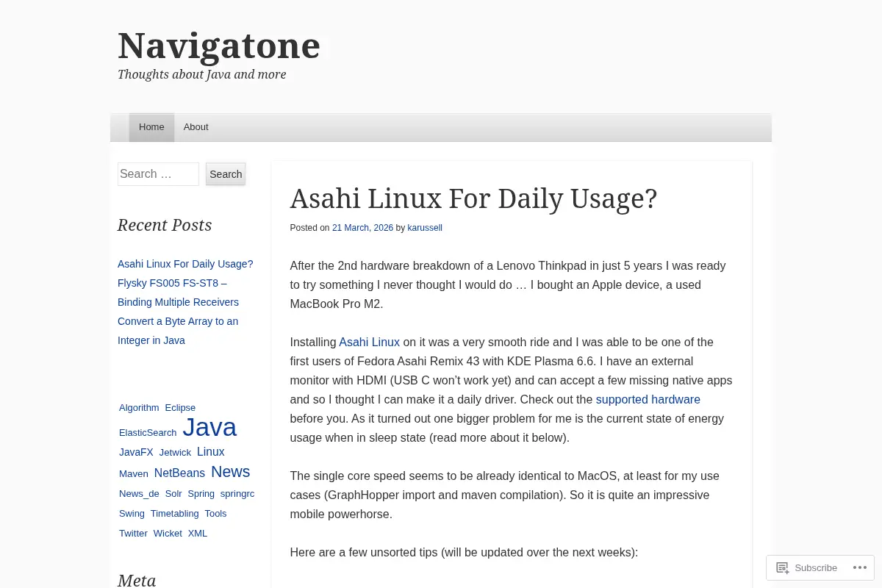Follow the supported hardware link
The image size is (882, 588).
648,399
